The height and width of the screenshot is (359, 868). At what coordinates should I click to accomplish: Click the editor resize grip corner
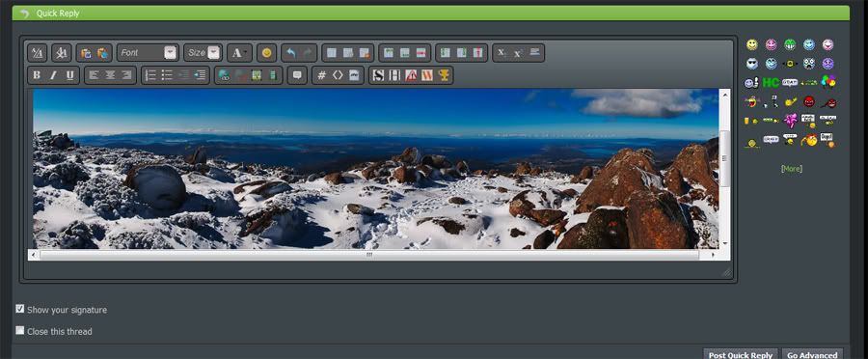[726, 272]
